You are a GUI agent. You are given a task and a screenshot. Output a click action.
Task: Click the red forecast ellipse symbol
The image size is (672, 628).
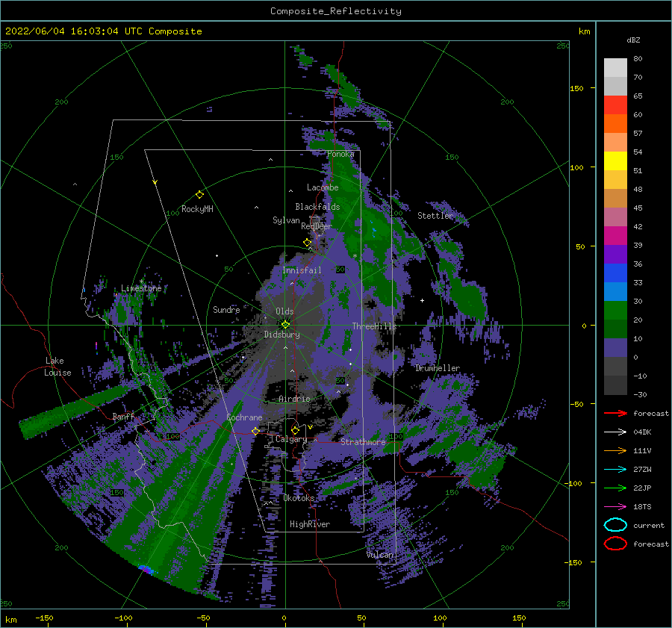(x=615, y=544)
